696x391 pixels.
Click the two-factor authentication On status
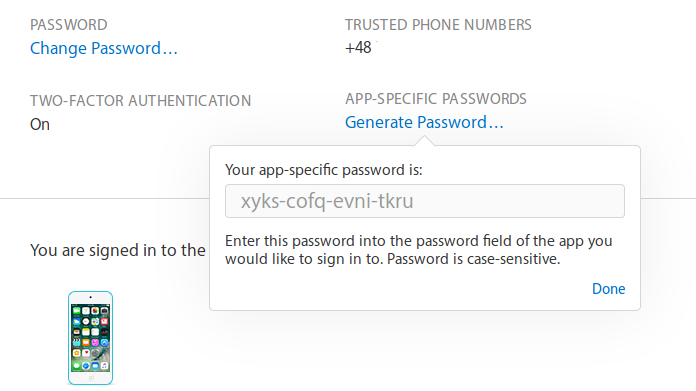coord(40,124)
